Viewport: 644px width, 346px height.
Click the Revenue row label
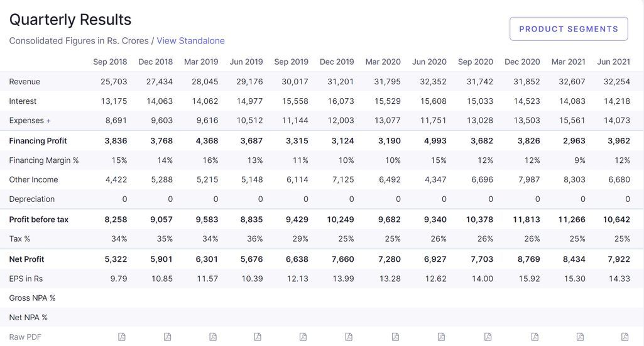[x=25, y=82]
